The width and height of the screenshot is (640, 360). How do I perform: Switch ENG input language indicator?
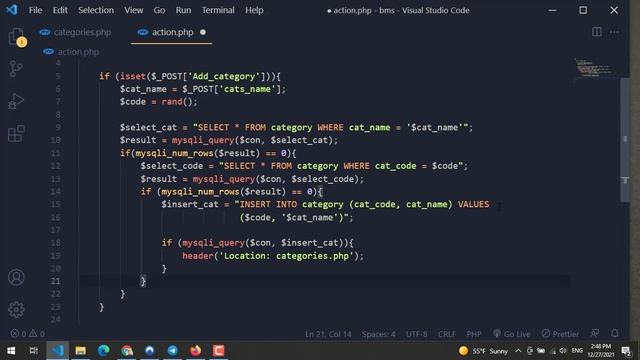point(577,351)
